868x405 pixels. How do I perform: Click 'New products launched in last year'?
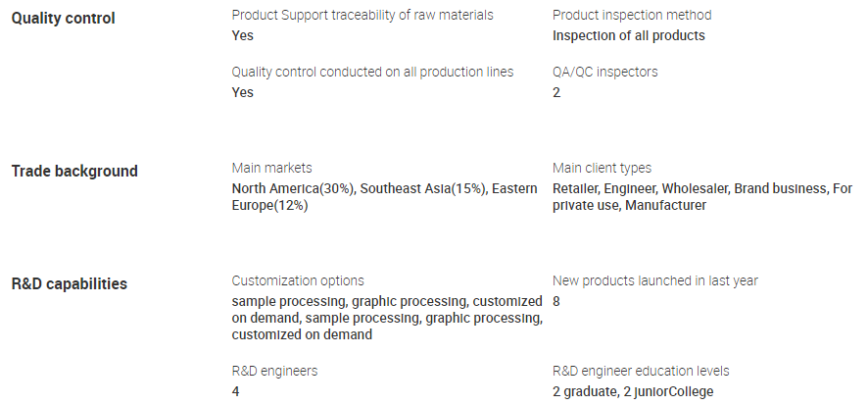(655, 280)
